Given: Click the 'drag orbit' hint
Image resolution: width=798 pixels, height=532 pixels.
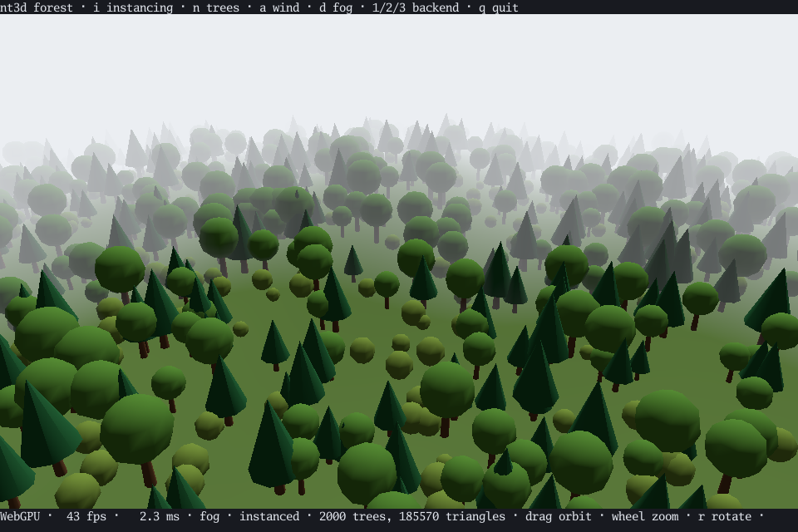Looking at the screenshot, I should pyautogui.click(x=559, y=516).
